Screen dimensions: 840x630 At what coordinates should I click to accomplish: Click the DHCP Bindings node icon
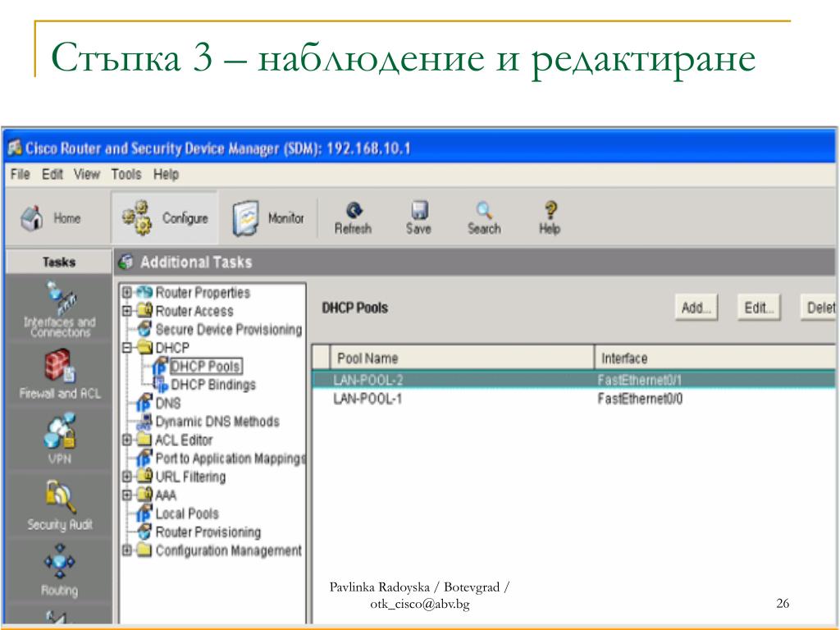[x=160, y=385]
